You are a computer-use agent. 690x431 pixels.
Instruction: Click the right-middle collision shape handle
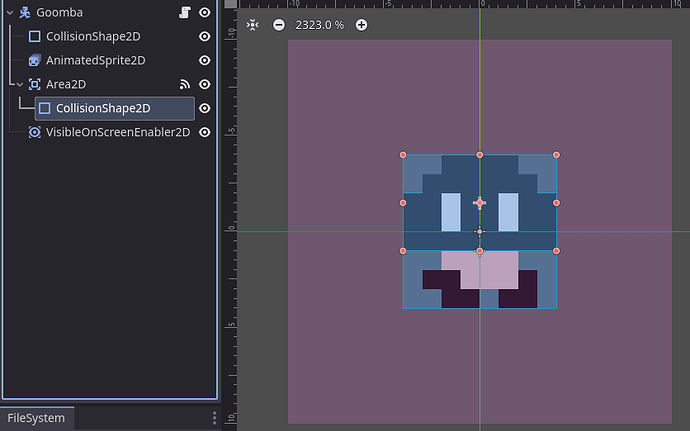point(556,203)
